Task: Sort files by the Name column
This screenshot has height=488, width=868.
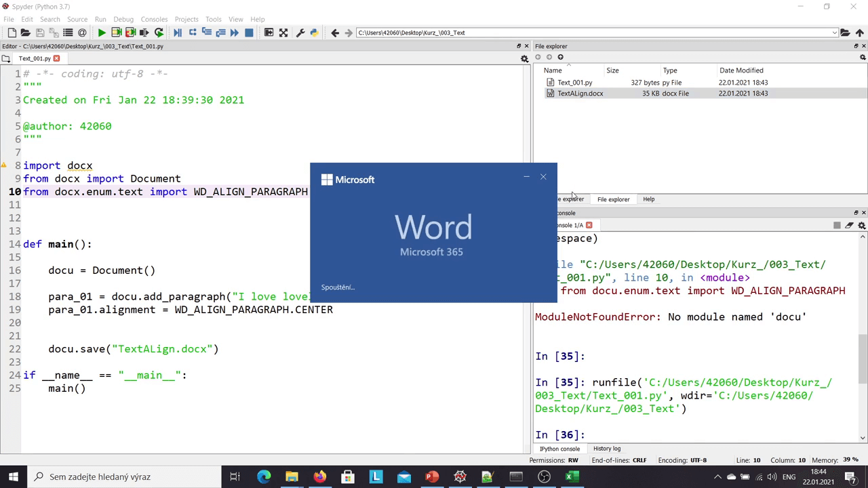Action: click(553, 70)
